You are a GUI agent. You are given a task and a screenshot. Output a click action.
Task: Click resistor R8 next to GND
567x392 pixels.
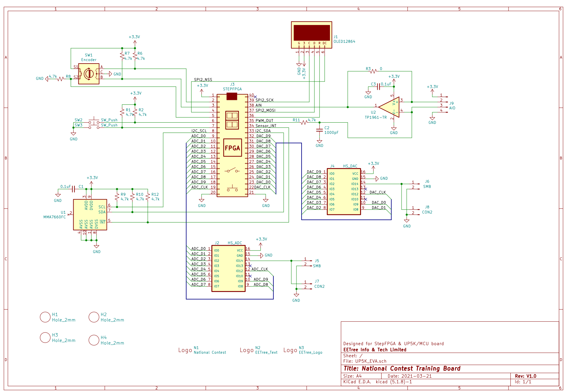tap(61, 79)
